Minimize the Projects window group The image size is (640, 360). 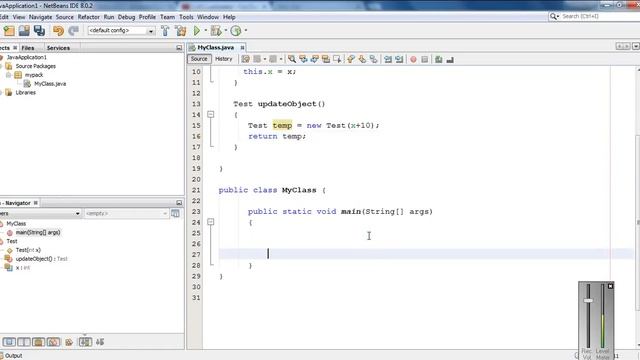[179, 48]
